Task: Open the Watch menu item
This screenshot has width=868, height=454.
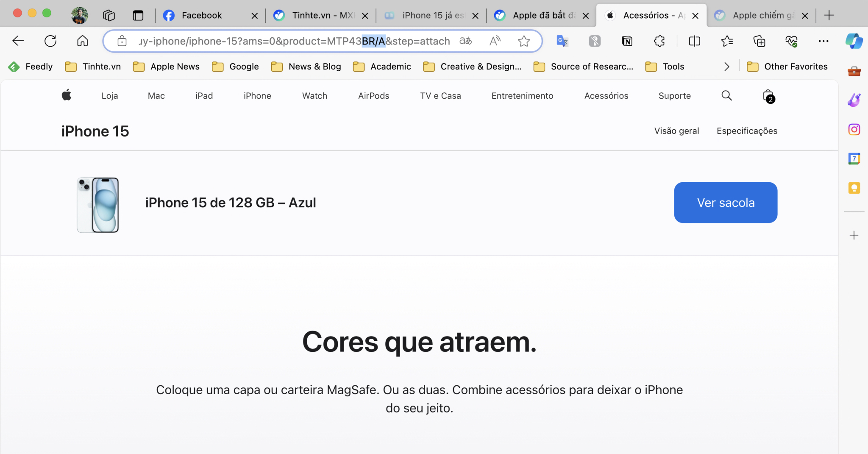Action: click(314, 96)
